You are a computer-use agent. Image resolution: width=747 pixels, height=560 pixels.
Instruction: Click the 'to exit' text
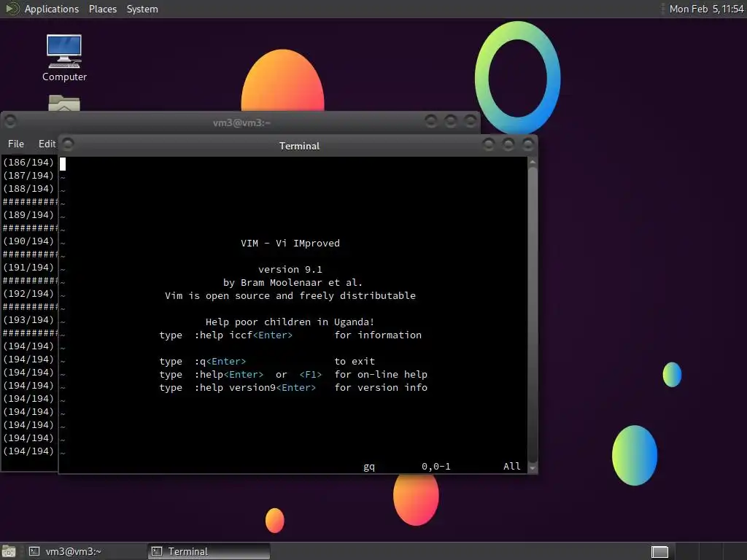tap(355, 362)
